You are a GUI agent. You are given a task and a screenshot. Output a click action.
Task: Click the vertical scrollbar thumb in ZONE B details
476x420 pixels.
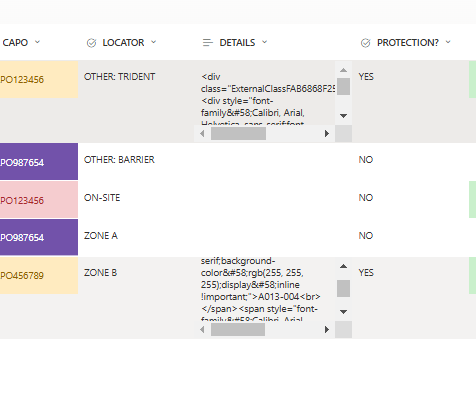343,288
